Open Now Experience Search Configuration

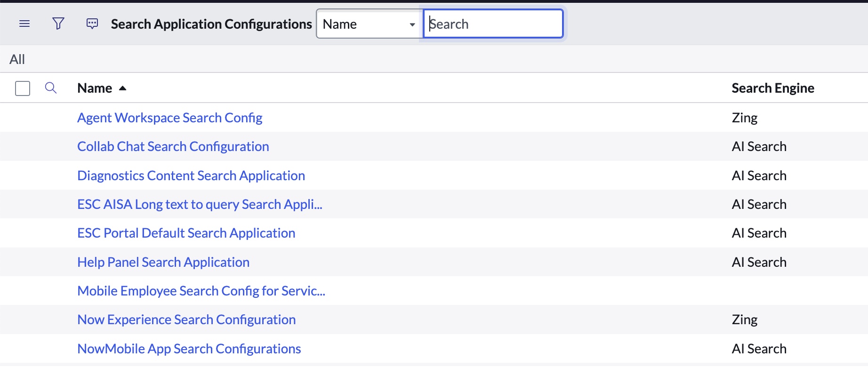tap(186, 319)
